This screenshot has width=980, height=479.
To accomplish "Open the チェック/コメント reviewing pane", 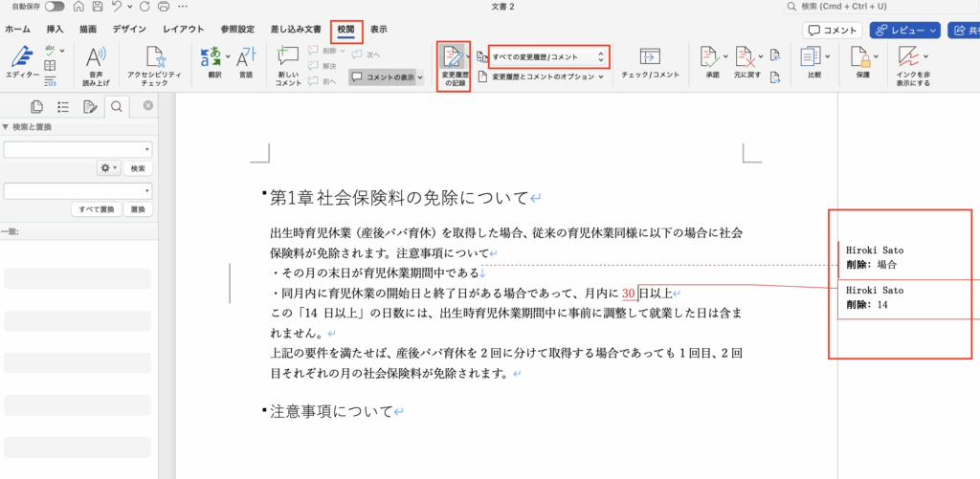I will [650, 63].
